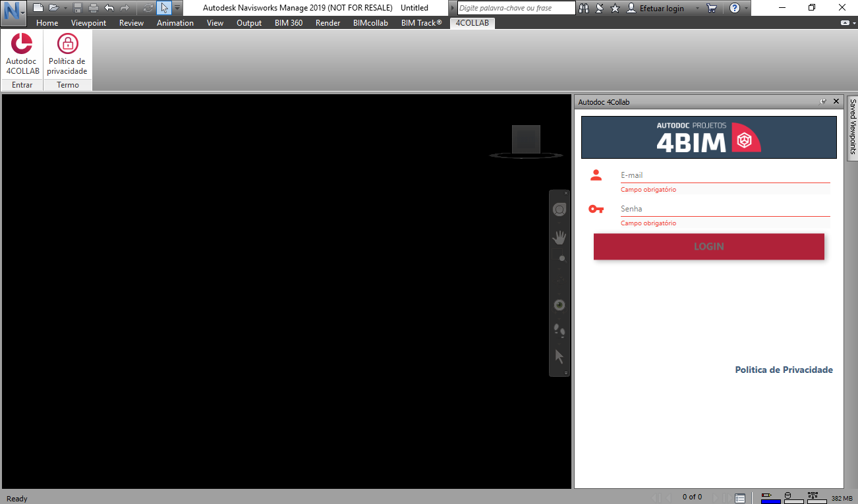Activate the Select cursor tool
Image resolution: width=858 pixels, height=504 pixels.
pyautogui.click(x=164, y=8)
